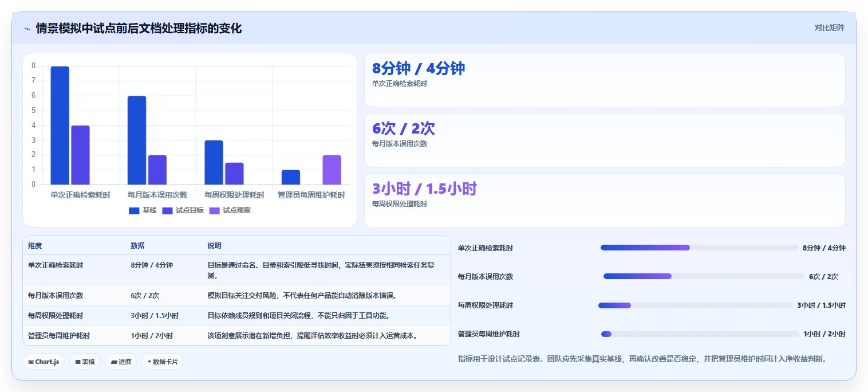Screen dimensions: 868x392
Task: Click progress value 1小时 / 2小时 at row end
Action: click(x=824, y=334)
